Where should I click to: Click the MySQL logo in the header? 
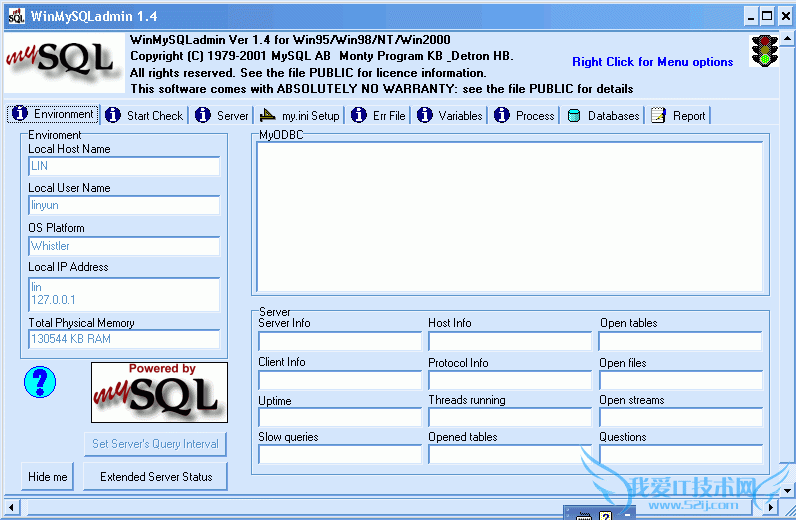62,62
